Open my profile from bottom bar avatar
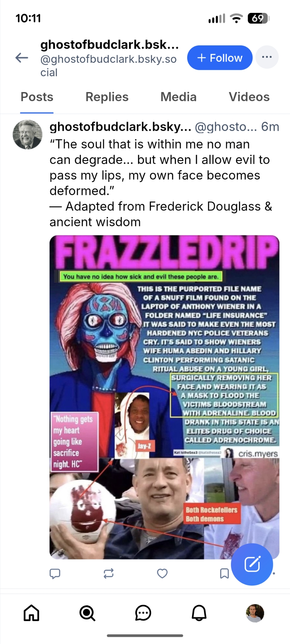290x644 pixels. (255, 613)
